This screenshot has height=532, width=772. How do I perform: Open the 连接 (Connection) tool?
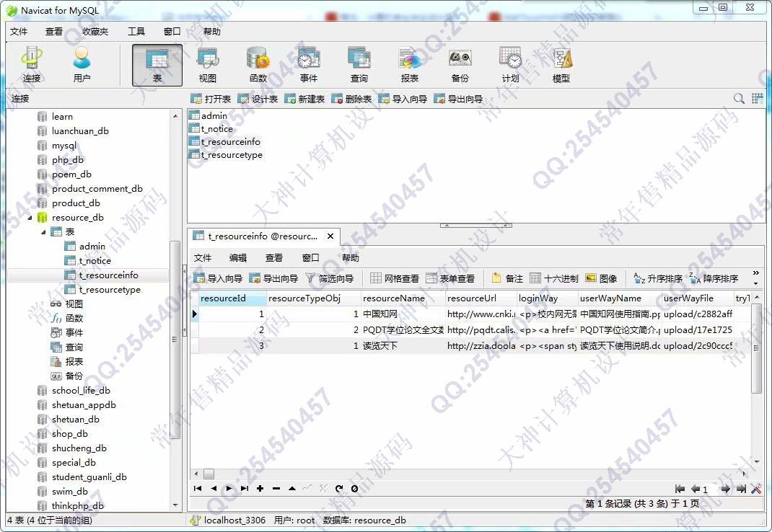tap(32, 65)
